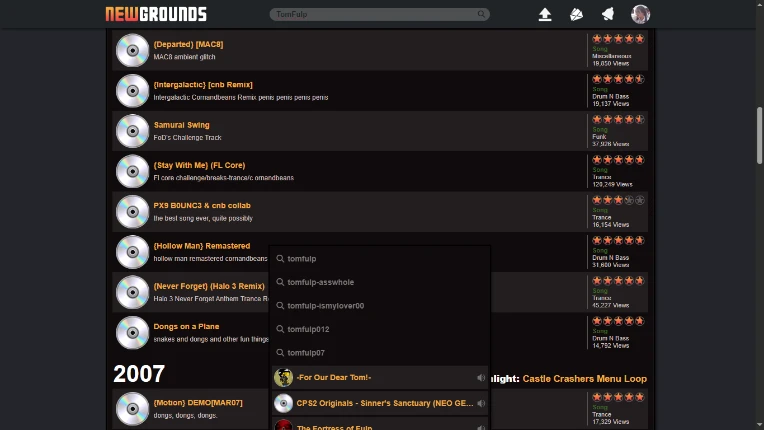
Task: Choose the 'tomfulp-asswhole' search suggestion
Action: [x=380, y=282]
